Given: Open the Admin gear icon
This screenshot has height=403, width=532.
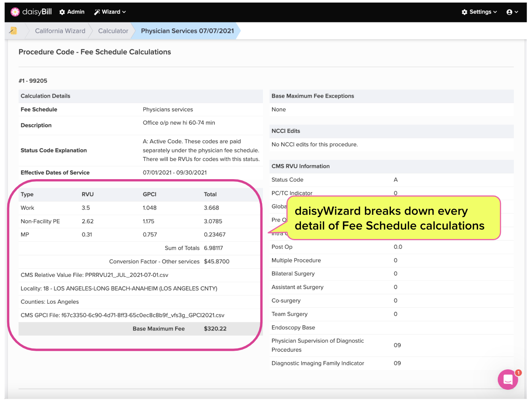Looking at the screenshot, I should point(62,12).
